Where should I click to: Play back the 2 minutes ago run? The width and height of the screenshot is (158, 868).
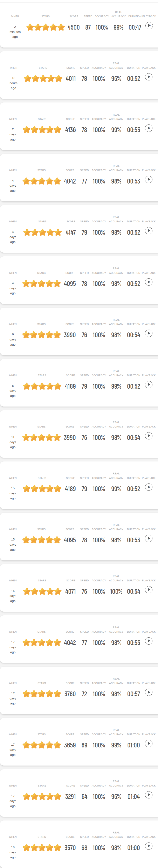(149, 26)
